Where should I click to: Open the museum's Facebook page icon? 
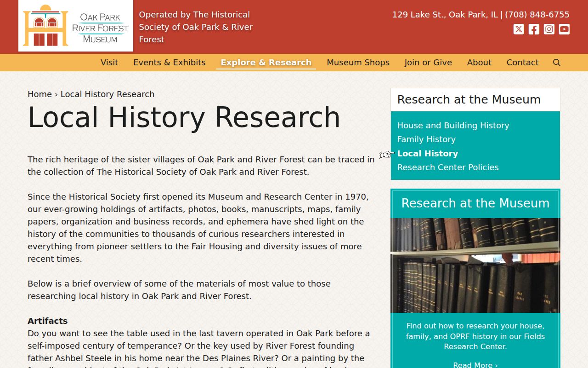534,29
